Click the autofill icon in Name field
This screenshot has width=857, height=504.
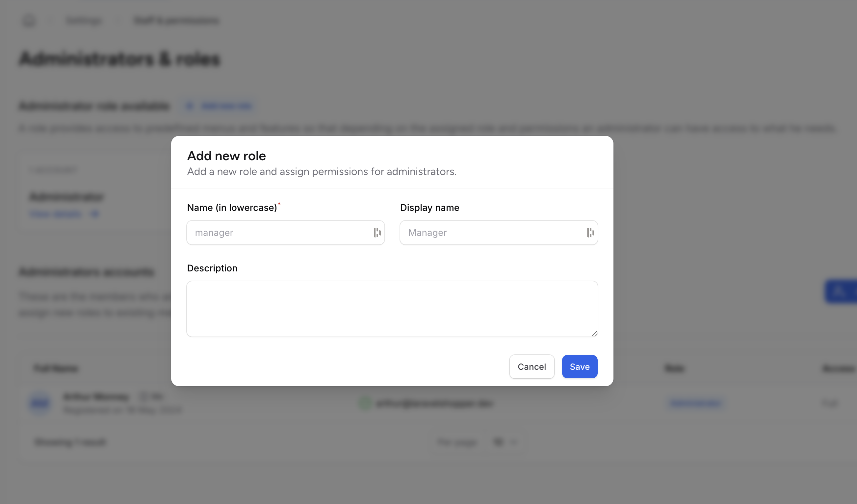pyautogui.click(x=377, y=233)
